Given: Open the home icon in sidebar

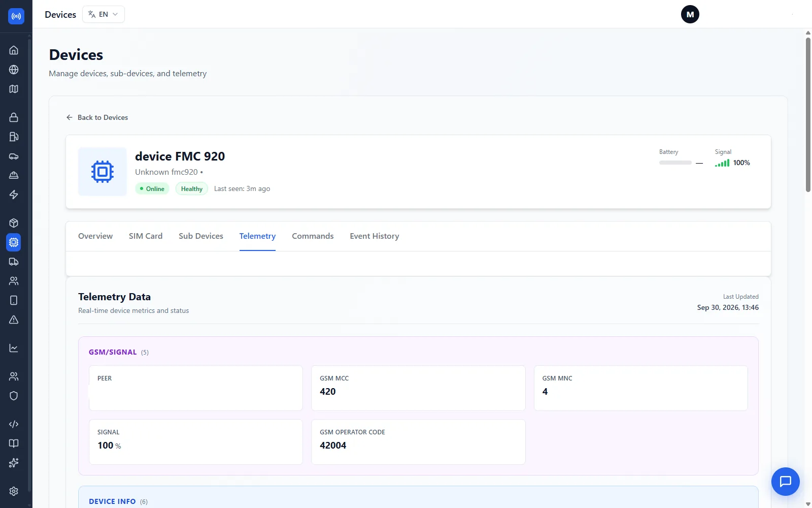Looking at the screenshot, I should (14, 50).
